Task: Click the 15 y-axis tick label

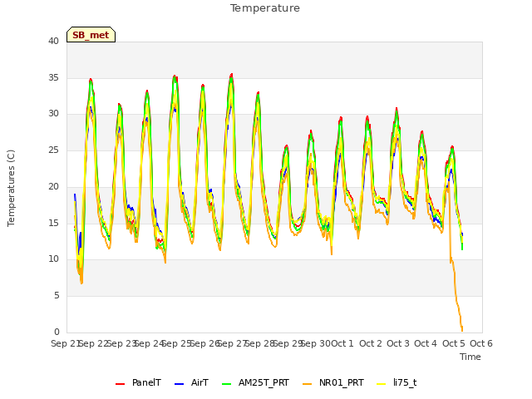Action: (53, 223)
